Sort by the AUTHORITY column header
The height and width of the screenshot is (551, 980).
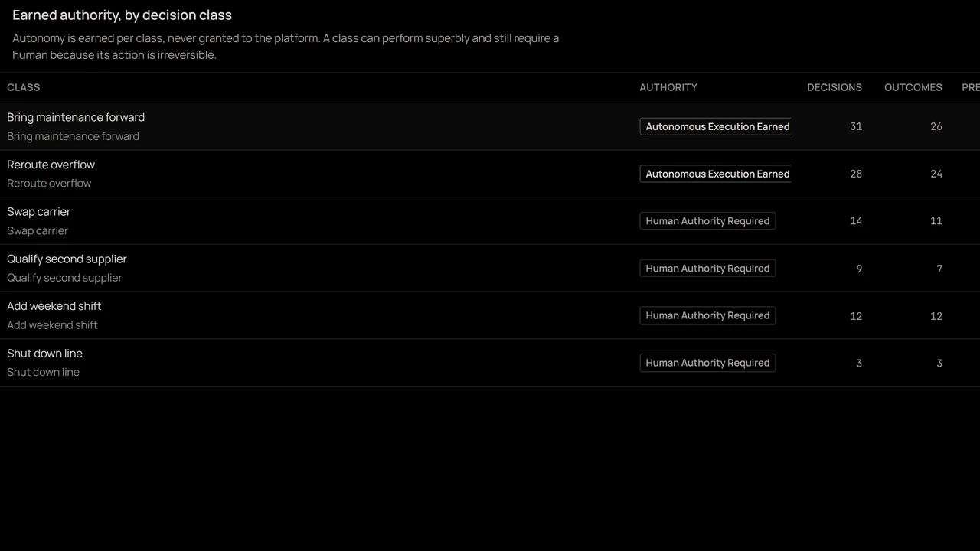[668, 87]
